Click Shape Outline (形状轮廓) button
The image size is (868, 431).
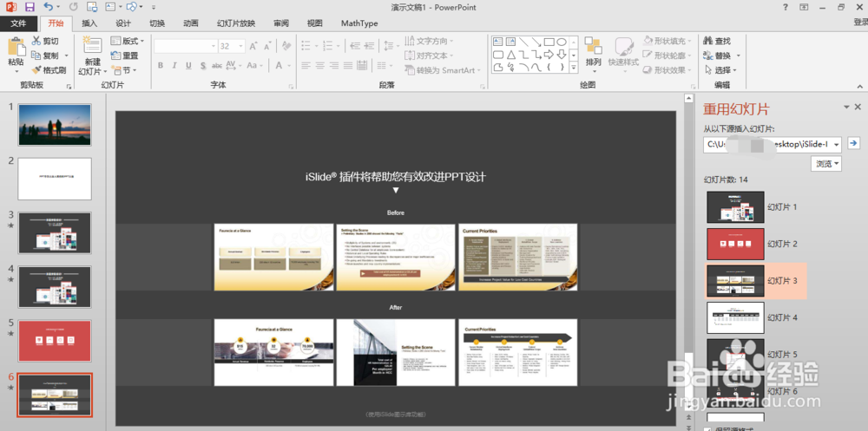[667, 56]
